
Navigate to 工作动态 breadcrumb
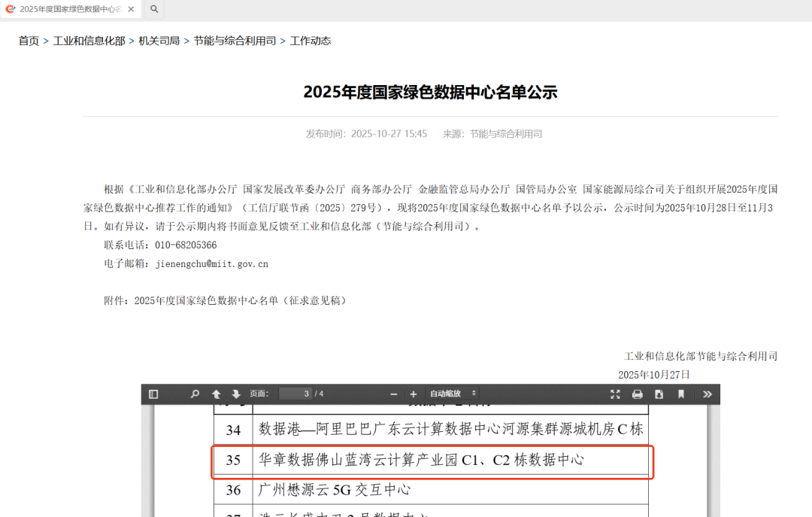tap(311, 41)
